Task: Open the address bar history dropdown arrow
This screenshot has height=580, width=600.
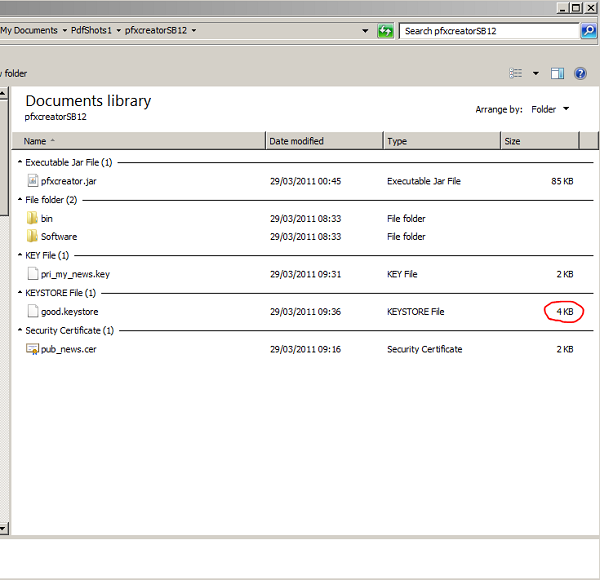Action: [x=365, y=31]
